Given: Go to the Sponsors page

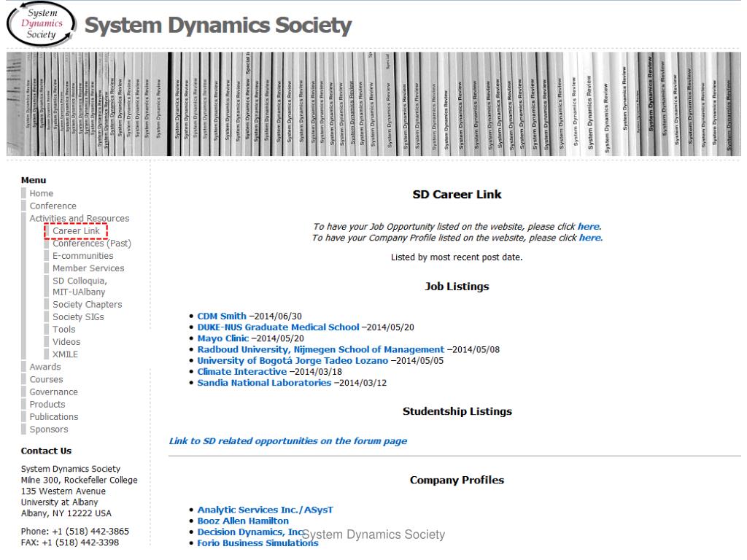Looking at the screenshot, I should 49,429.
